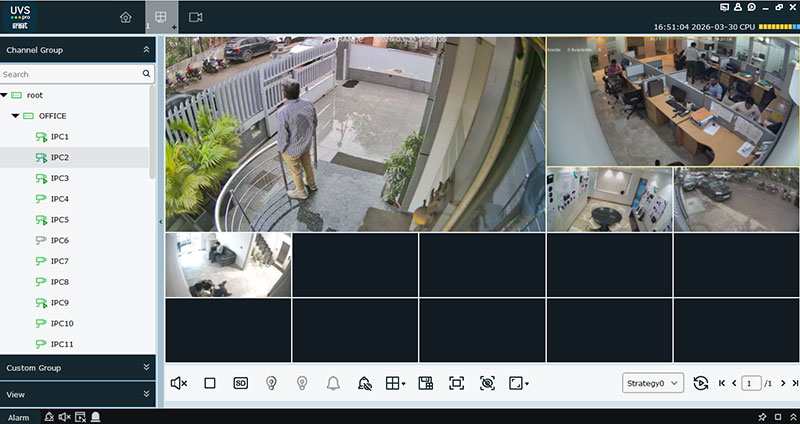Viewport: 800px width, 424px height.
Task: Click the channel tree scrollbar
Action: click(152, 133)
